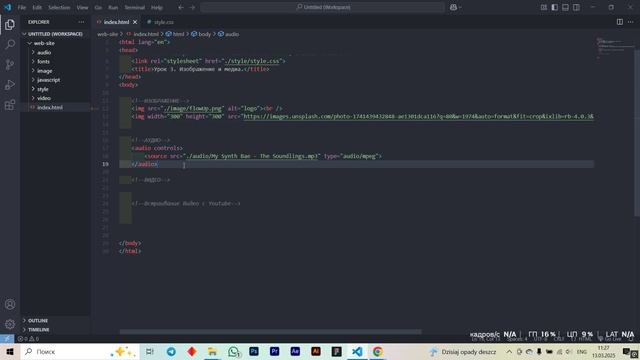Open After Effects from the taskbar
The height and width of the screenshot is (360, 640).
tap(295, 351)
